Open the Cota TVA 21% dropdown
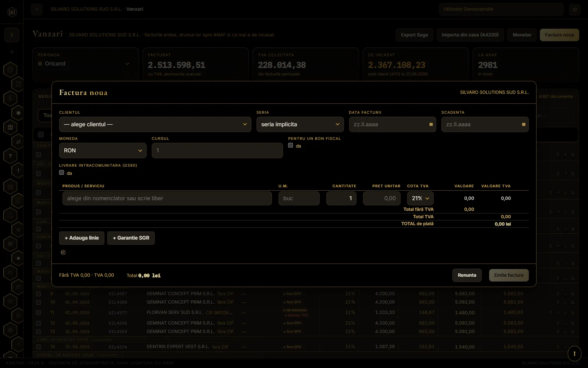 point(420,198)
